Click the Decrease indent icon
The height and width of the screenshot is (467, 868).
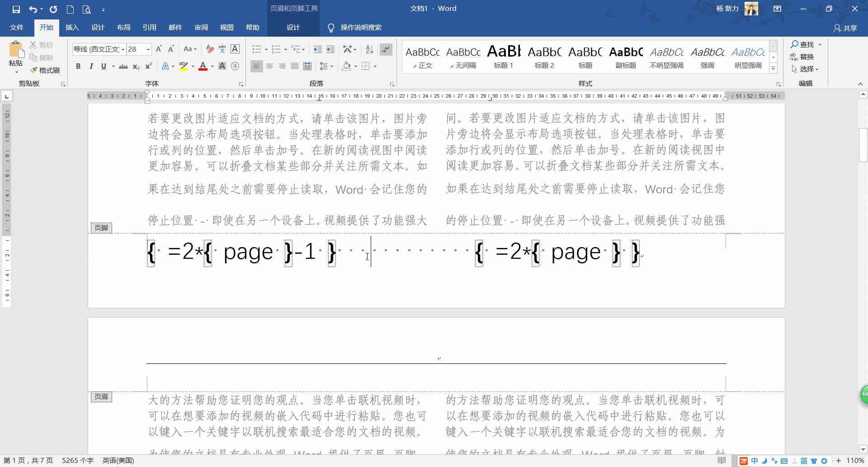(x=318, y=49)
